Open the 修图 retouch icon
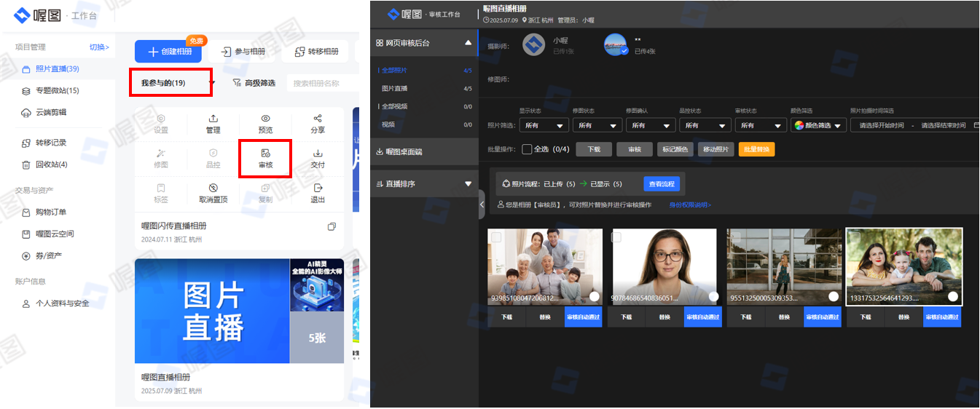The image size is (980, 409). click(161, 154)
